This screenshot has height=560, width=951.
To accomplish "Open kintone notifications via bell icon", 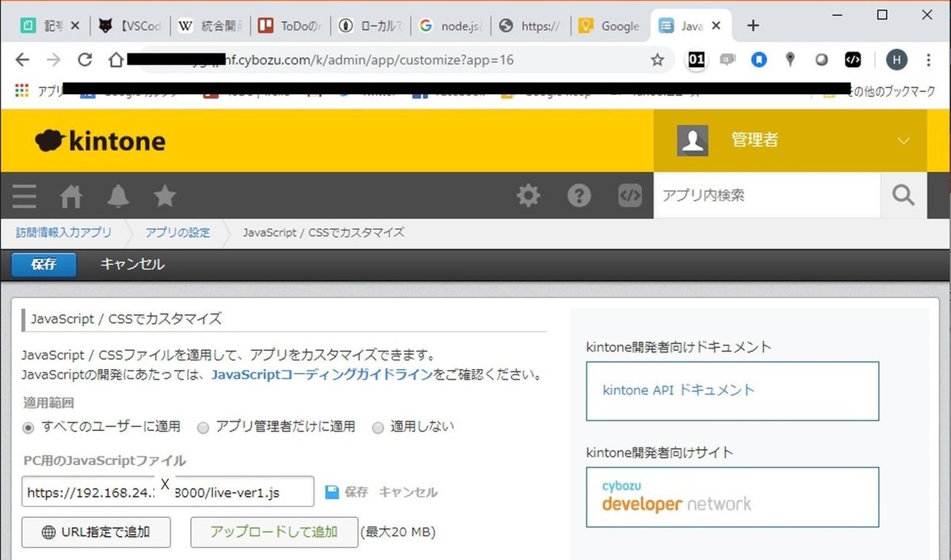I will [117, 196].
